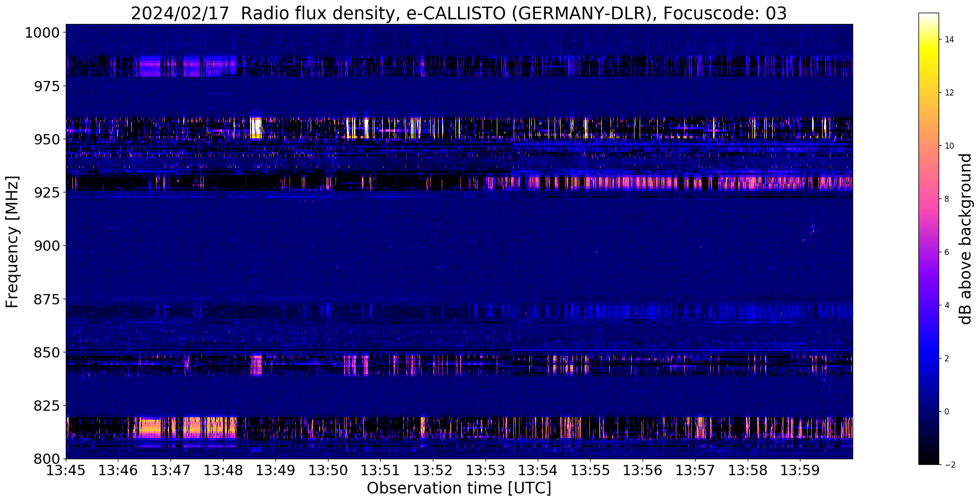This screenshot has width=980, height=502.
Task: Click the 1000 frequency tick label
Action: (42, 33)
